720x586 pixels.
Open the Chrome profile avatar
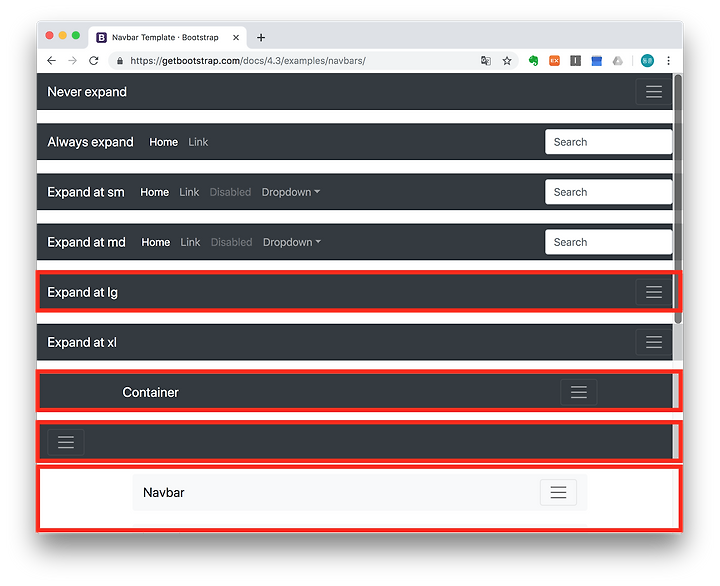[x=647, y=61]
